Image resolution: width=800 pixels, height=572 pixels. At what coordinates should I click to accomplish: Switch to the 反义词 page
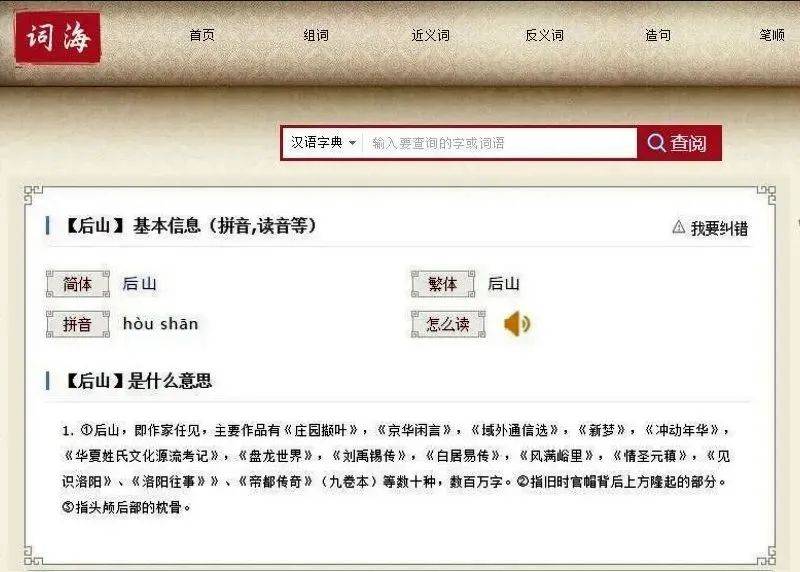pos(544,35)
